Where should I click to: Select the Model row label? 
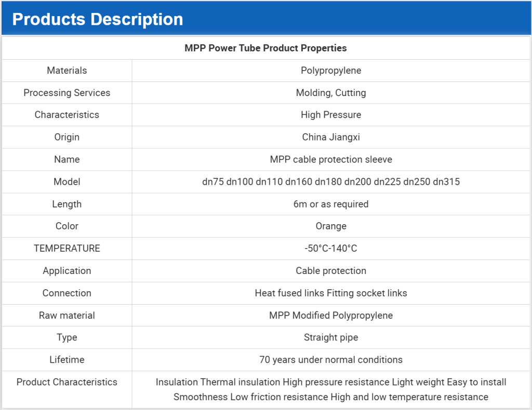point(66,182)
